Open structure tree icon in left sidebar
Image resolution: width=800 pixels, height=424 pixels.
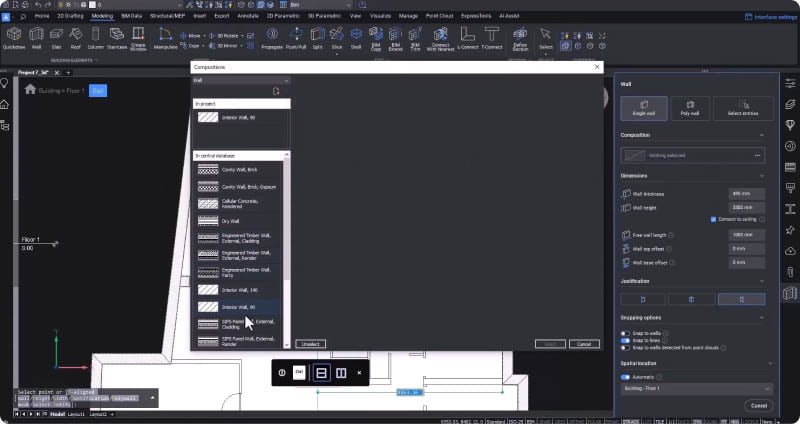(x=5, y=125)
